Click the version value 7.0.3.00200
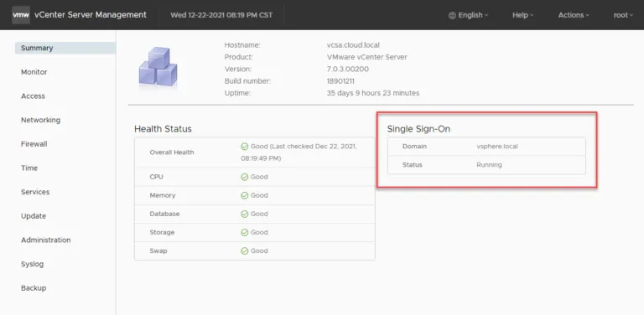 click(x=348, y=69)
